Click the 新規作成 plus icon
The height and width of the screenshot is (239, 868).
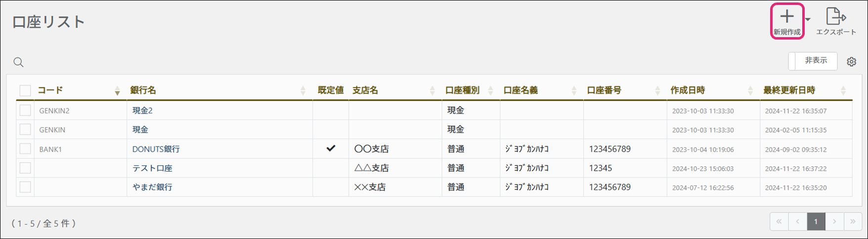pyautogui.click(x=787, y=17)
